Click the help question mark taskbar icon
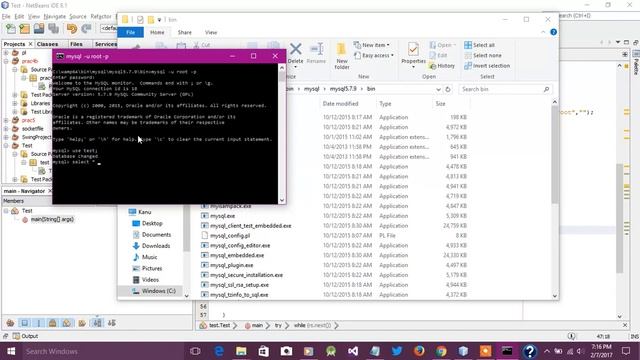The height and width of the screenshot is (360, 640). 529,351
